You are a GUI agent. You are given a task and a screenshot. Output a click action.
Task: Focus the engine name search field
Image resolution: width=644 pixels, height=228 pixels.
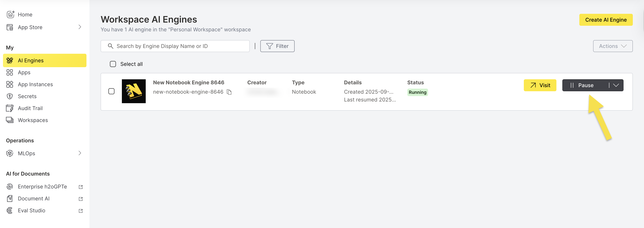(x=180, y=46)
